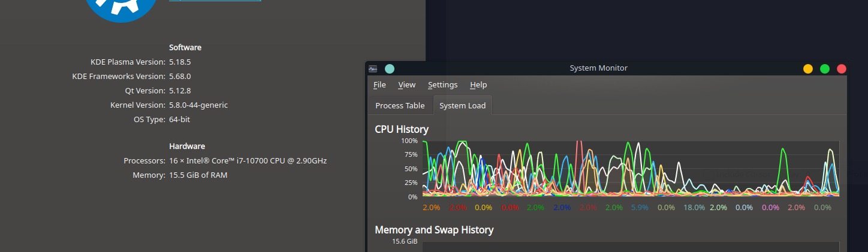Viewport: 868px width, 252px height.
Task: Click the 25% axis label of CPU graph
Action: (x=411, y=183)
